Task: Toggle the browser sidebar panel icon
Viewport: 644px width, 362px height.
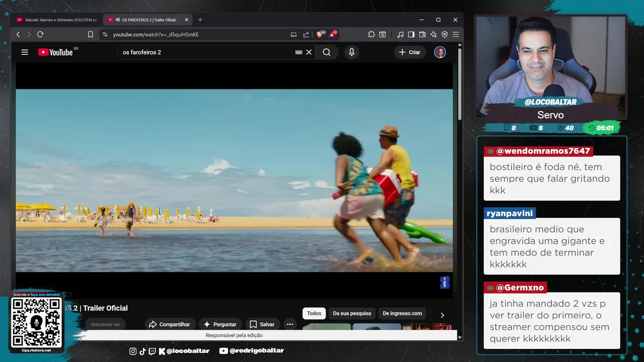Action: click(x=411, y=34)
